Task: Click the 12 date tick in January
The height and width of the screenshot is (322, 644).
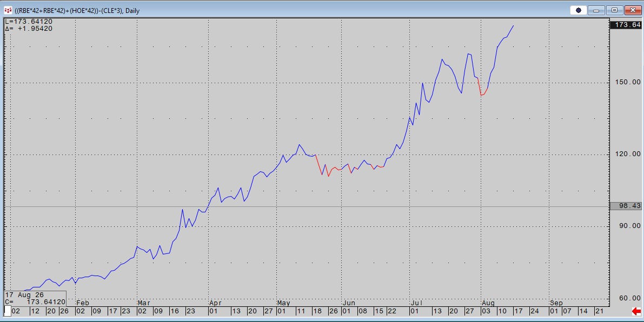Action: click(35, 311)
